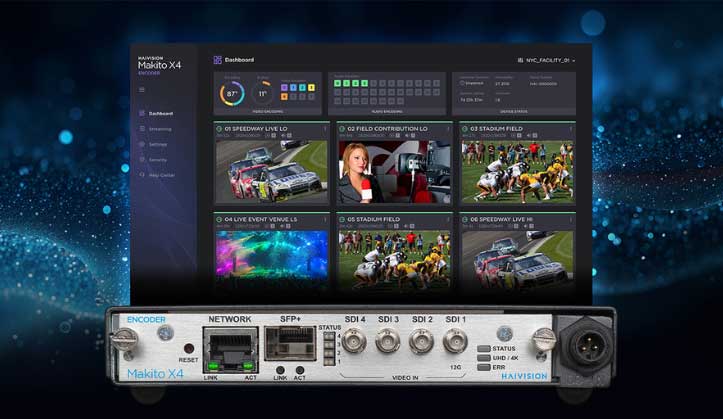Expand the NYC_FACILITY_01 dropdown
The width and height of the screenshot is (723, 419).
pyautogui.click(x=546, y=60)
